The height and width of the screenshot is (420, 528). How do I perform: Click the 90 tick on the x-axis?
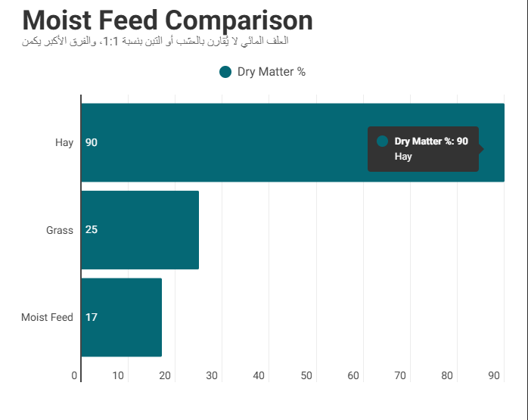(495, 375)
